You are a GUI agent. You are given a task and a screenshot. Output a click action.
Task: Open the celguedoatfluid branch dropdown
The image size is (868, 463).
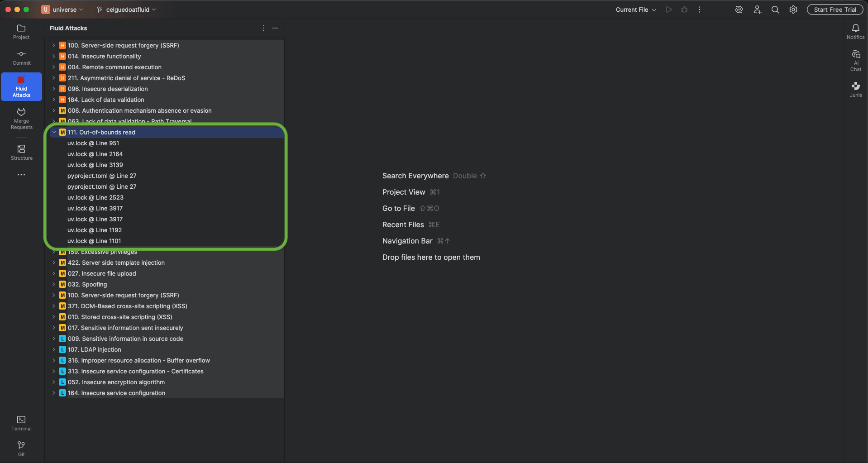point(126,10)
